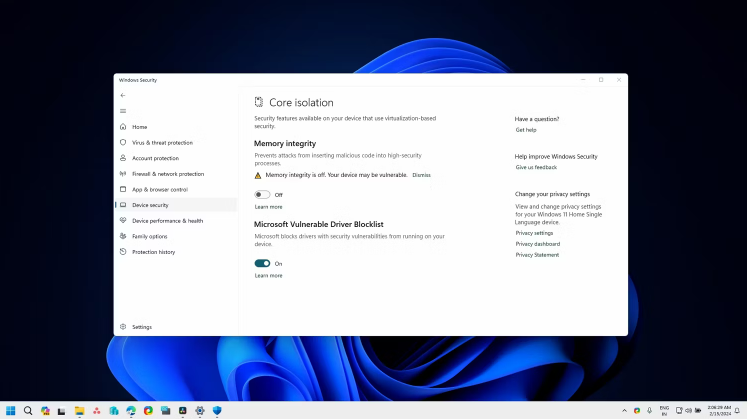Open the Privacy settings link
The width and height of the screenshot is (747, 419).
coord(534,233)
